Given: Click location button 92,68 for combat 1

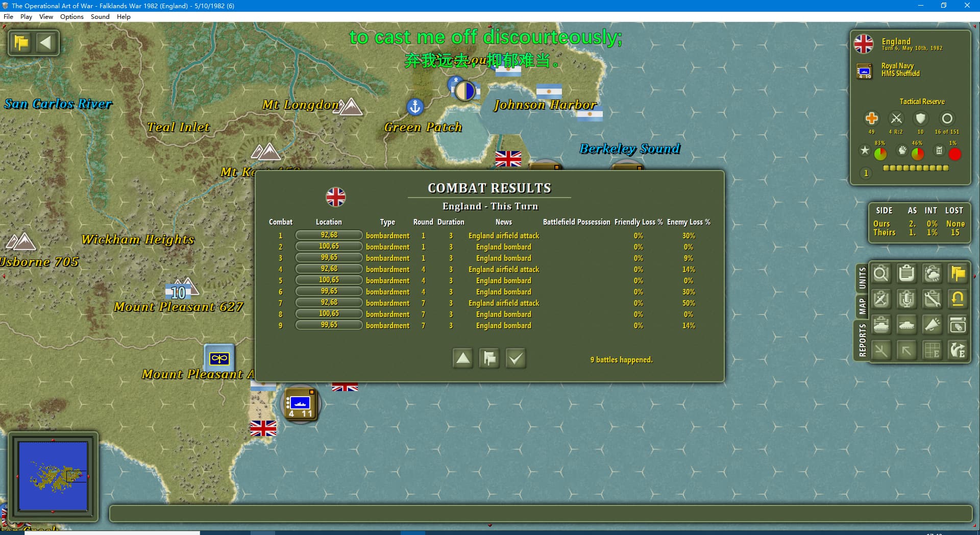Looking at the screenshot, I should (x=329, y=235).
